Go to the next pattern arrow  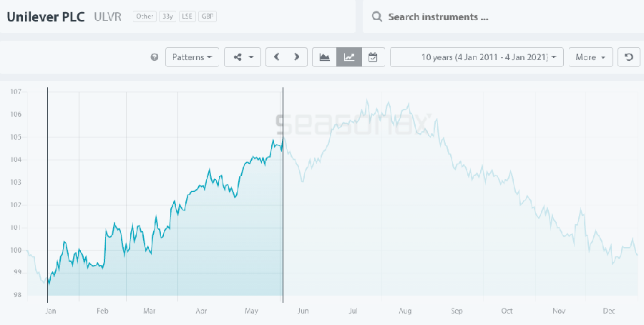click(296, 57)
